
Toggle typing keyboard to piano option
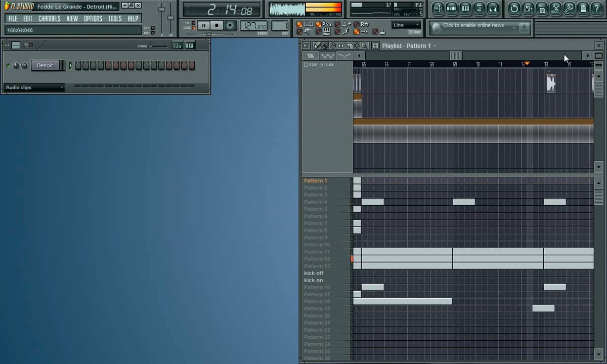[x=299, y=24]
